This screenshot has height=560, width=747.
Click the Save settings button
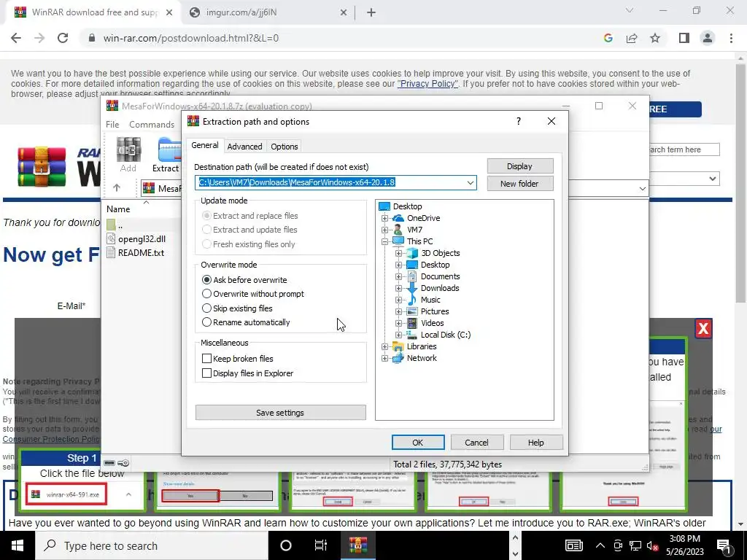(281, 413)
